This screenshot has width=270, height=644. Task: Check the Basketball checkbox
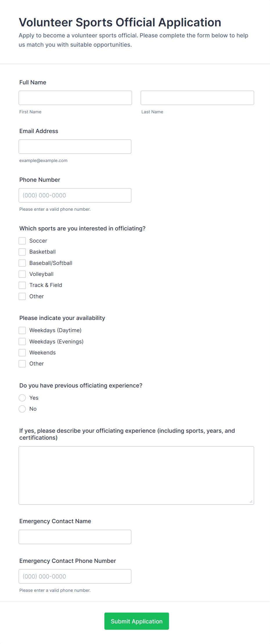point(22,252)
